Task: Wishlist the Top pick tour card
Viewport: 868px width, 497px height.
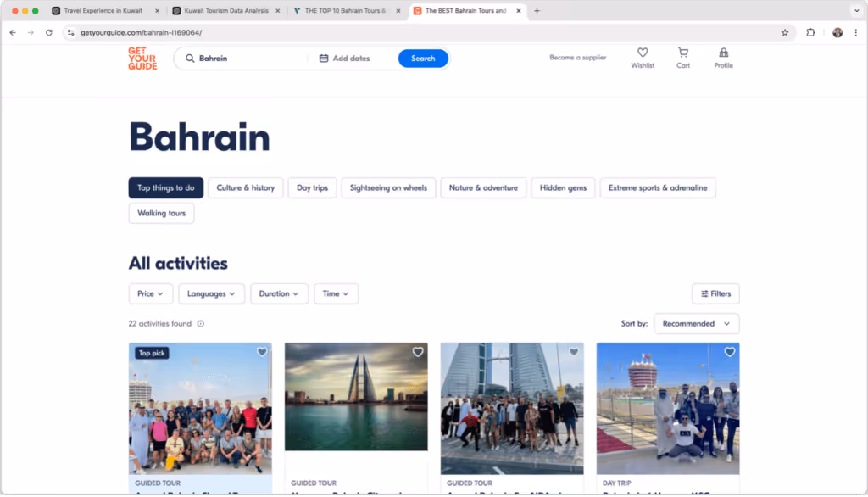Action: point(262,352)
